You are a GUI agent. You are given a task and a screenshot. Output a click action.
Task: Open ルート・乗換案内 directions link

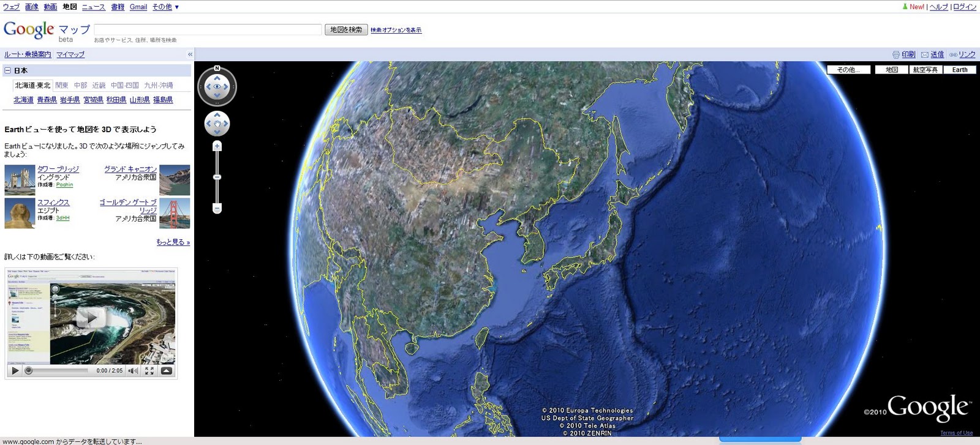(28, 54)
